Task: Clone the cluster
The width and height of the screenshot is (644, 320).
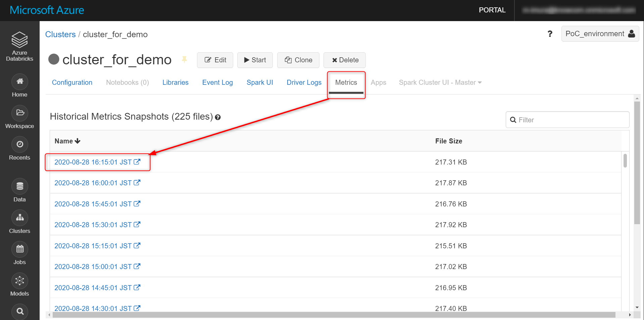Action: pyautogui.click(x=298, y=60)
